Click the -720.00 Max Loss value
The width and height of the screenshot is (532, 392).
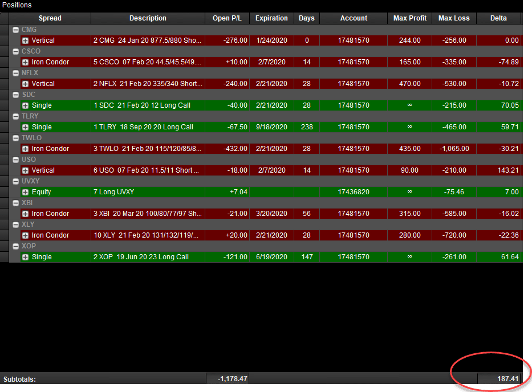(x=454, y=235)
